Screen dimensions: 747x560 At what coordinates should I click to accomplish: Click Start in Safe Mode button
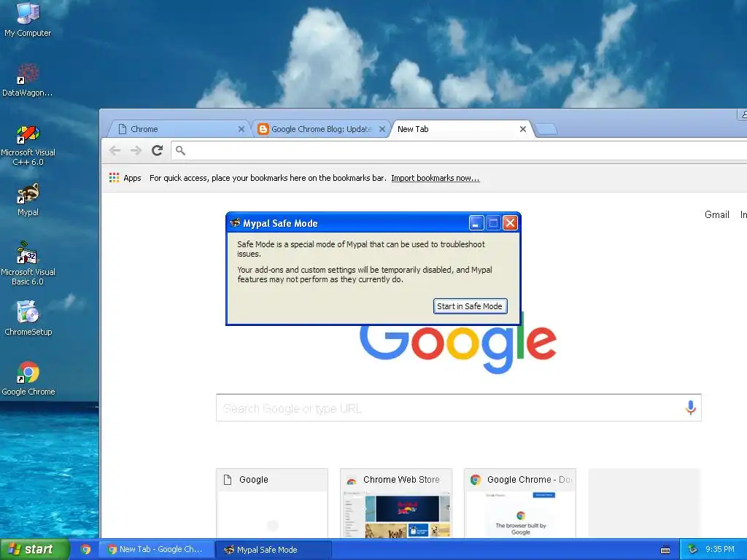coord(471,306)
